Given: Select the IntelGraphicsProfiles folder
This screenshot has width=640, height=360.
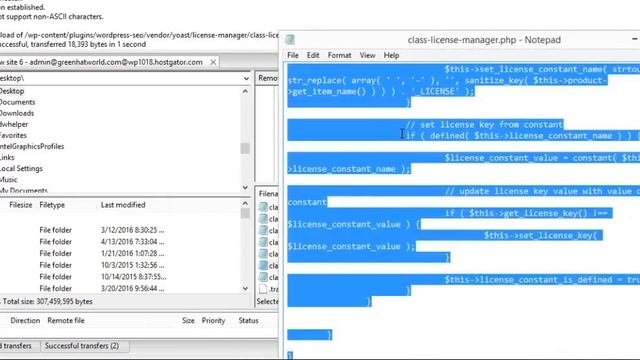Looking at the screenshot, I should (x=32, y=146).
